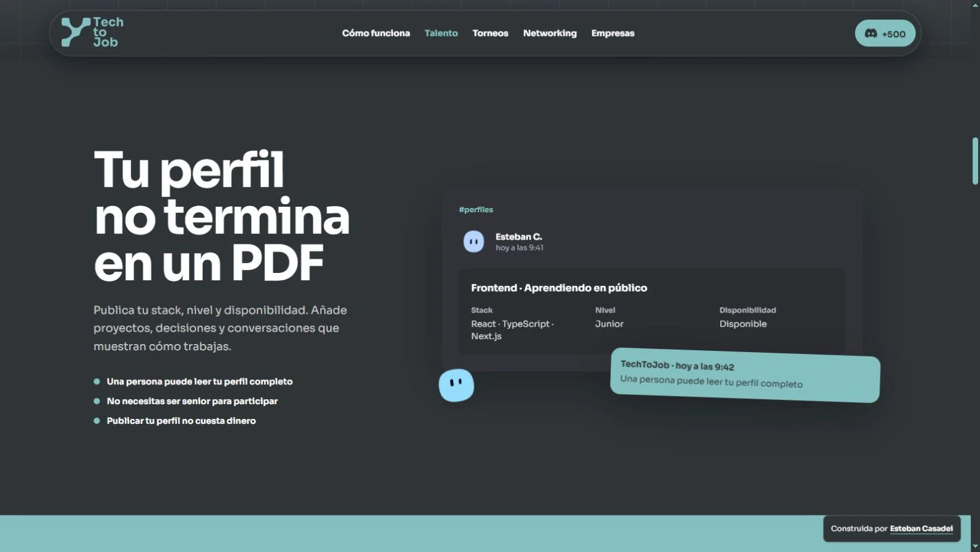Select the Talento navigation item
This screenshot has width=980, height=552.
[441, 33]
